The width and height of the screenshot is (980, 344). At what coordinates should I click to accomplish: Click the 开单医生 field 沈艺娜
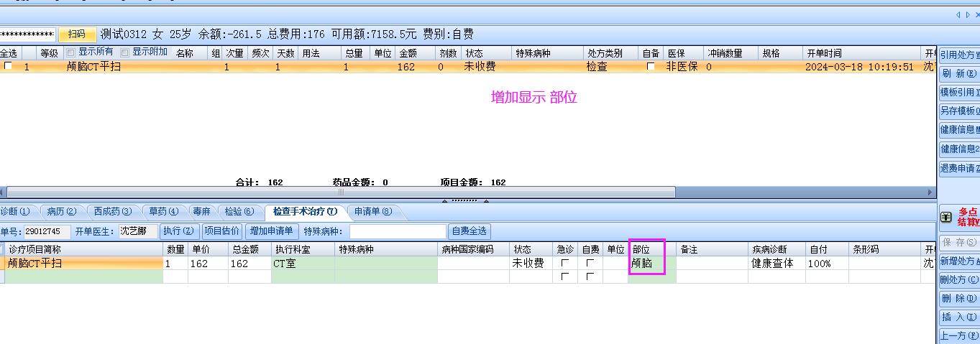tap(138, 231)
